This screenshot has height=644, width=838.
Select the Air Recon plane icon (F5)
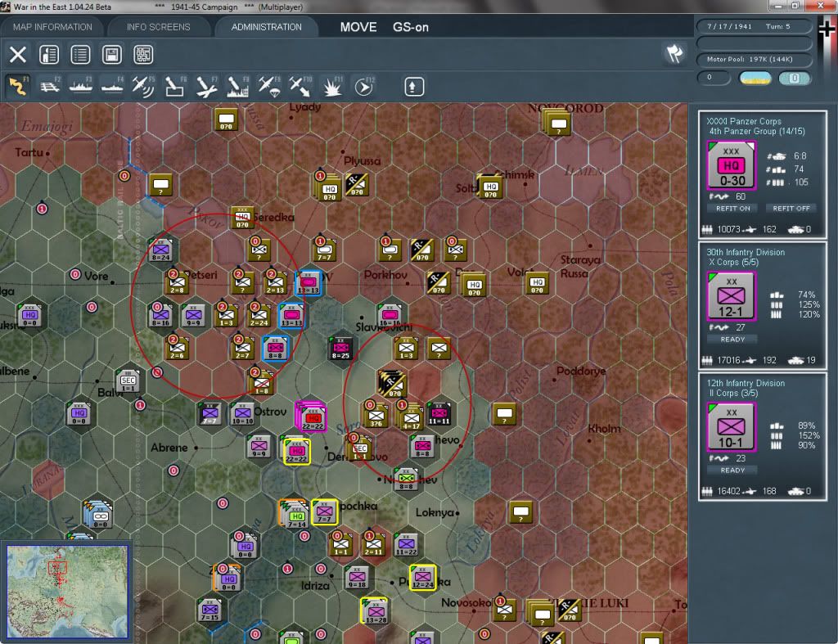tap(143, 86)
